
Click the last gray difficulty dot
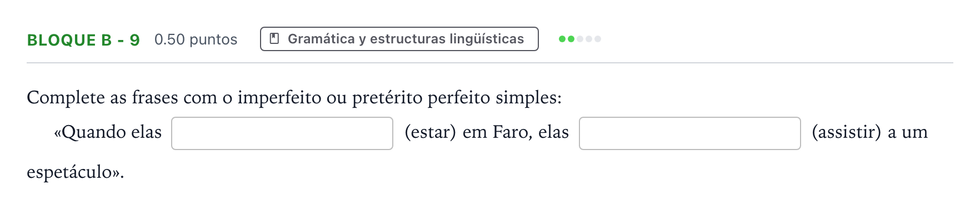pyautogui.click(x=598, y=39)
